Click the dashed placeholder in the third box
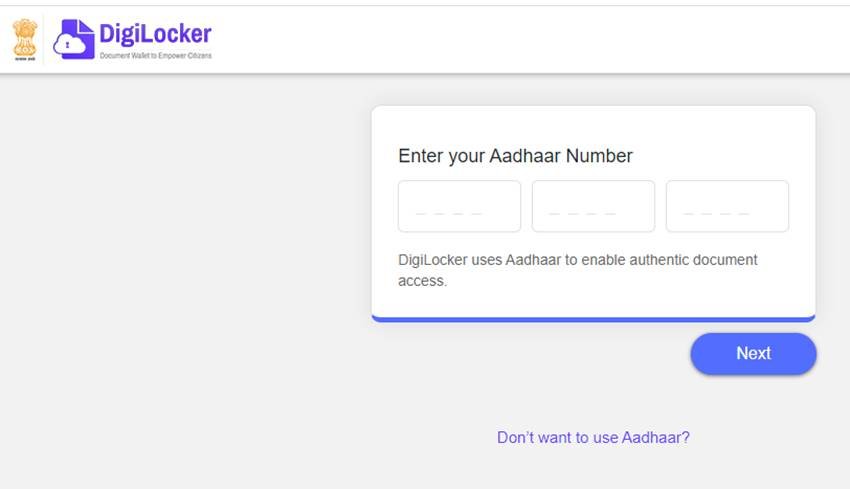The height and width of the screenshot is (489, 850). click(716, 214)
